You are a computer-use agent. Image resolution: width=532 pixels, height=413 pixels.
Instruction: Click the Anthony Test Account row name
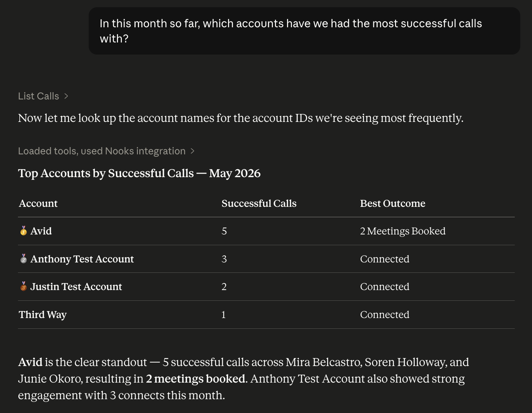pos(82,259)
